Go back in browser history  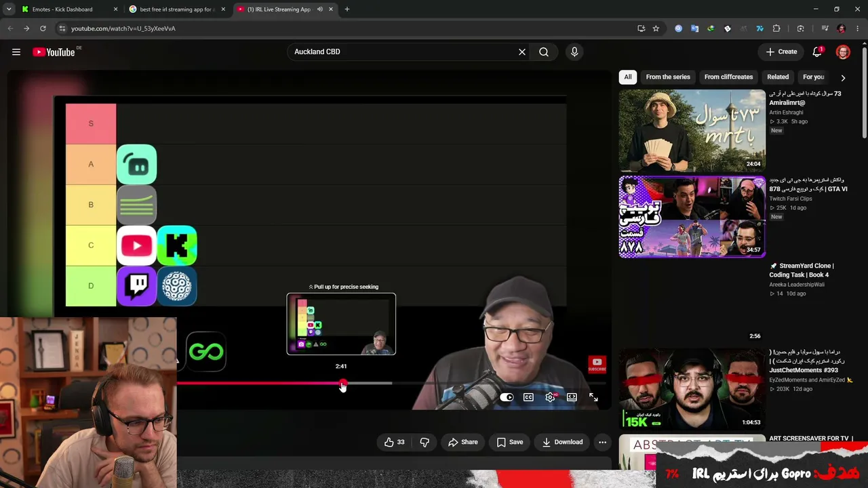(10, 28)
